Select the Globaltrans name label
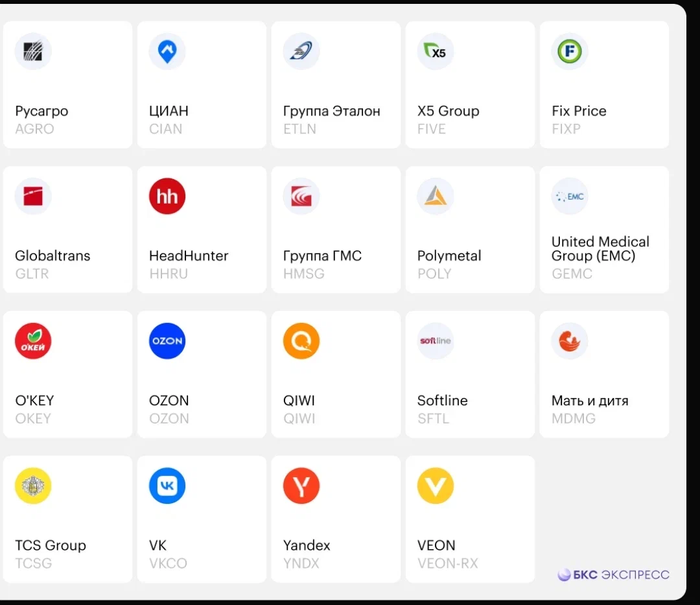This screenshot has width=700, height=605. click(x=52, y=255)
